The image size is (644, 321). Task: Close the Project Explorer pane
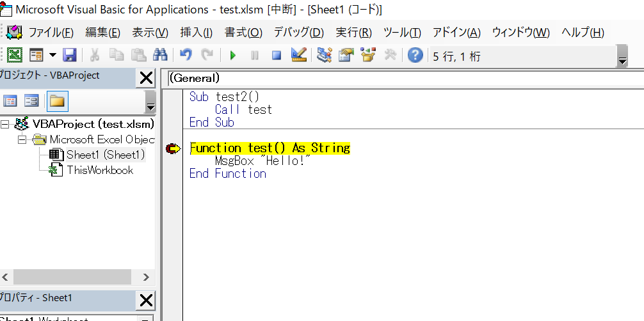tap(146, 77)
